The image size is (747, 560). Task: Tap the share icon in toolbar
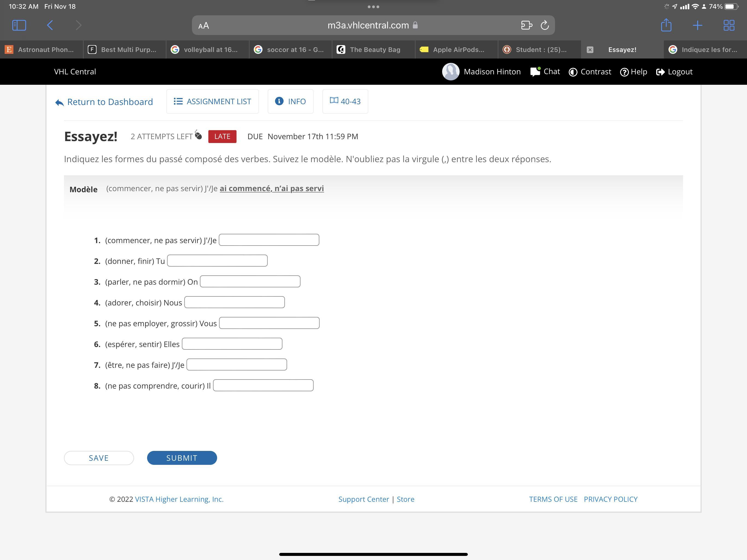666,25
